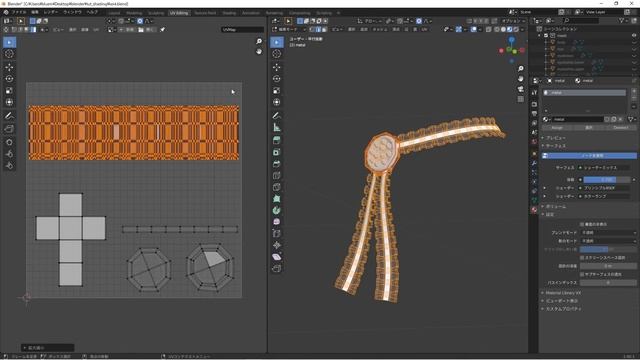Expand the Material Library VX panel
The height and width of the screenshot is (360, 640).
tap(562, 293)
